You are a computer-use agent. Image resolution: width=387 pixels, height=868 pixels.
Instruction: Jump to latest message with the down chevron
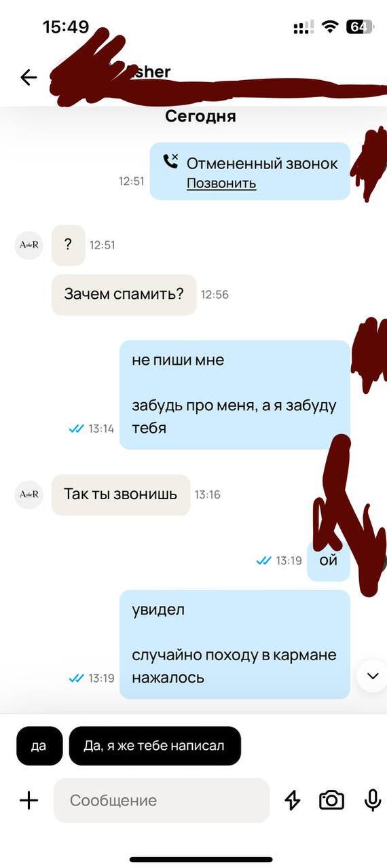tap(372, 676)
